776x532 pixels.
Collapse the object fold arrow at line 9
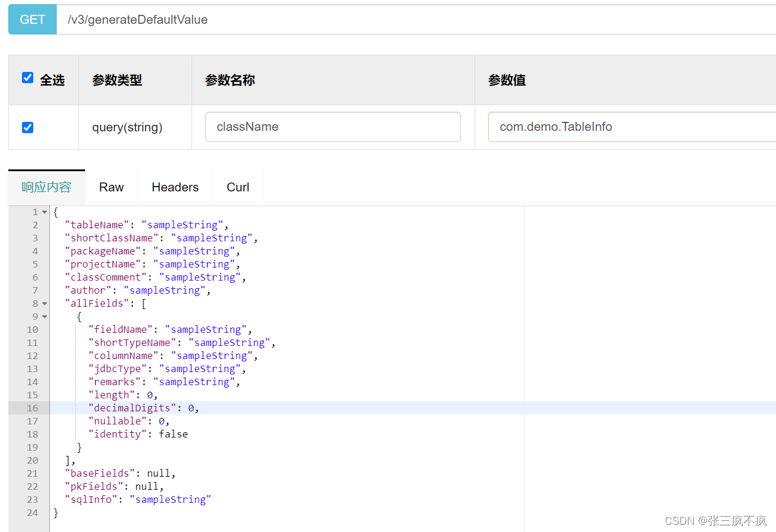[45, 317]
